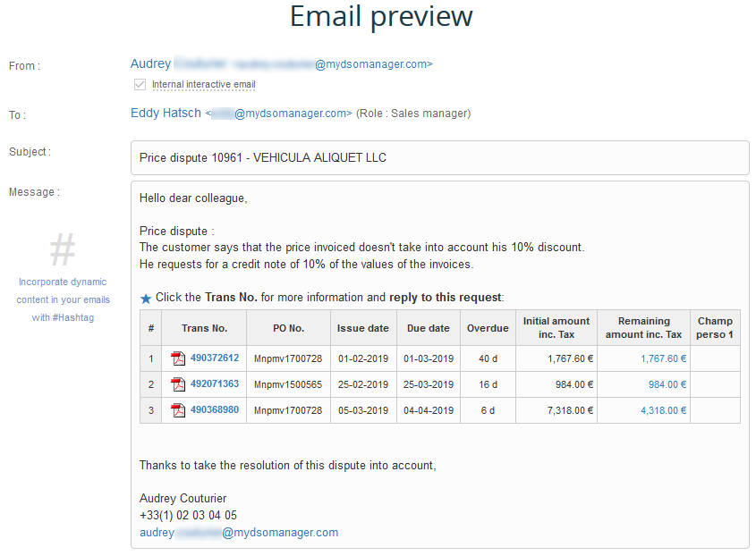Click PDF icon for transaction 490372612
The height and width of the screenshot is (556, 756).
(178, 358)
